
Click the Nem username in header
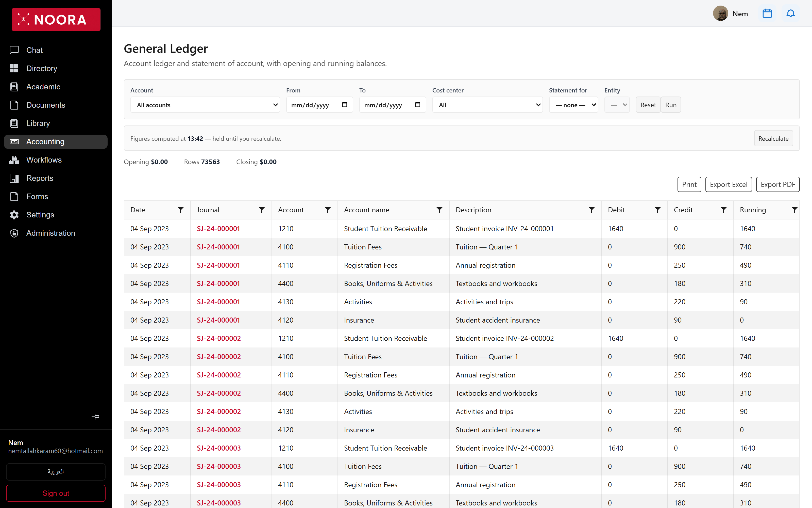pos(740,14)
